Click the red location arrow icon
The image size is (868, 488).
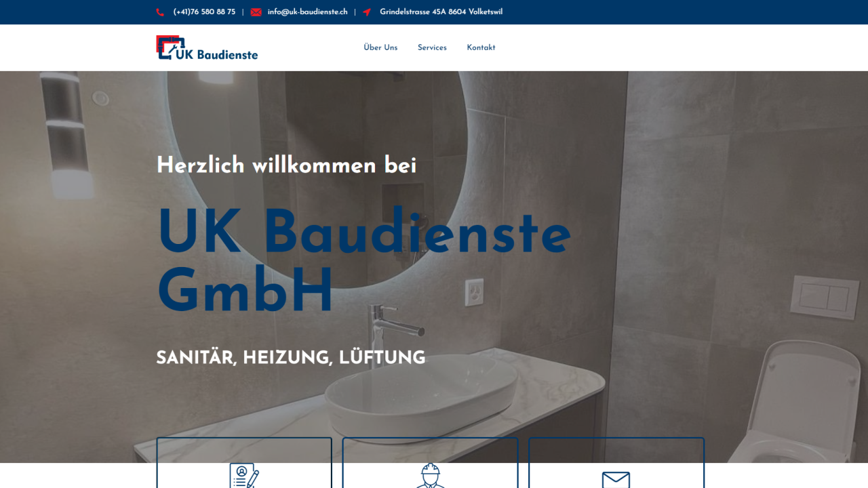tap(367, 12)
